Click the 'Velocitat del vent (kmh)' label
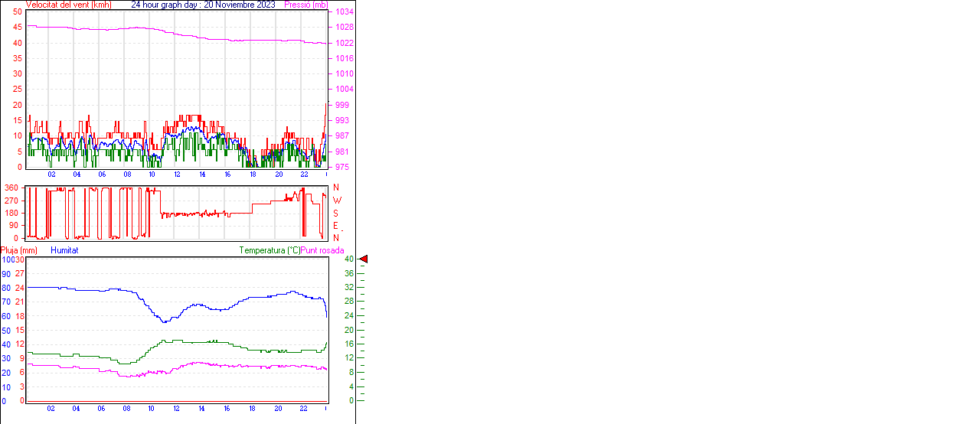Image resolution: width=980 pixels, height=424 pixels. [68, 5]
